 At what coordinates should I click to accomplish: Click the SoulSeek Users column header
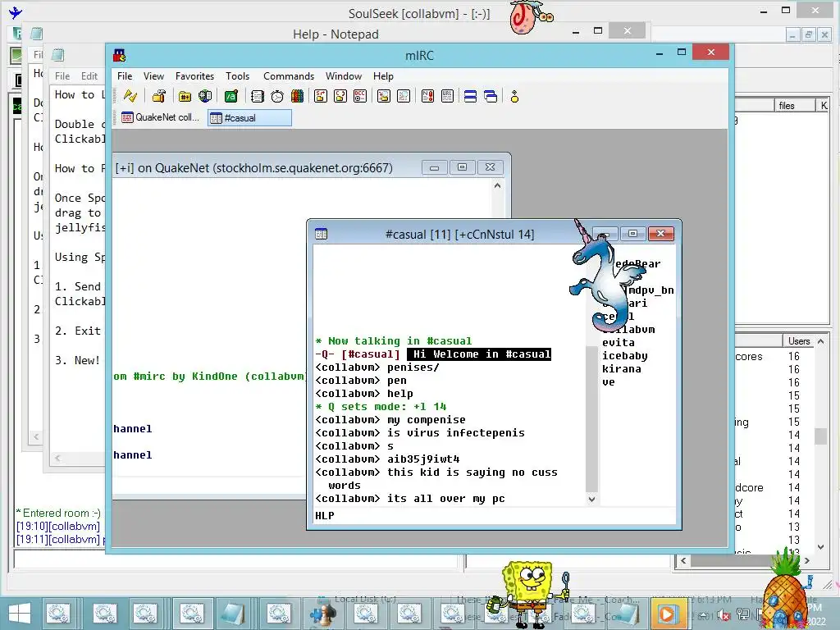(799, 341)
